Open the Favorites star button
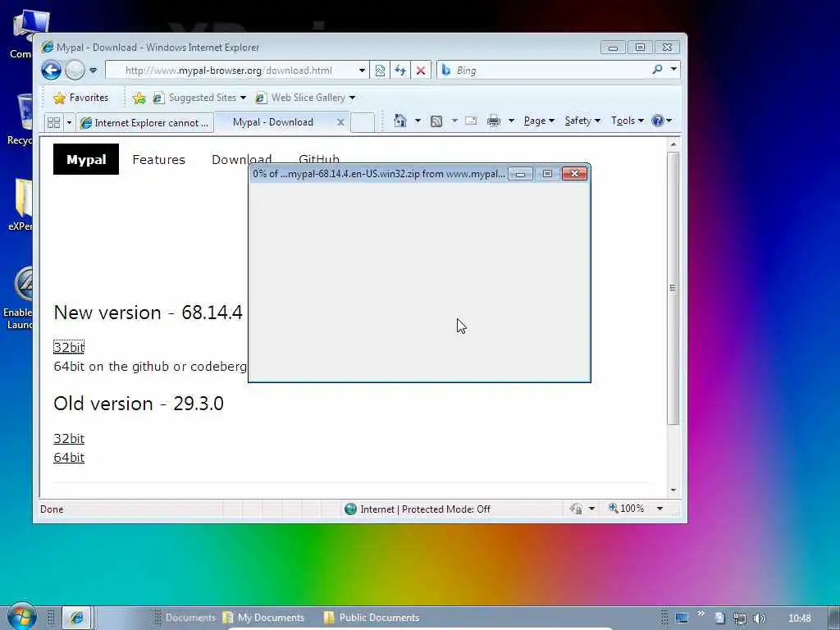 pyautogui.click(x=81, y=98)
